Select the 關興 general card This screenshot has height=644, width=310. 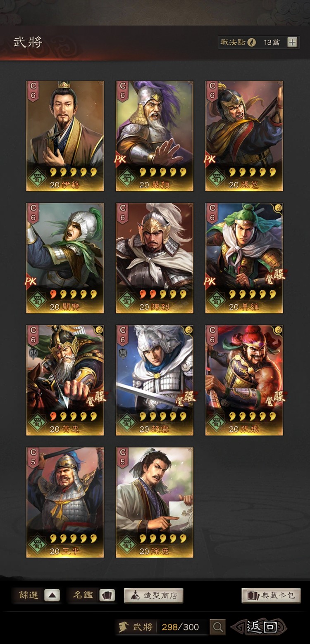(x=65, y=258)
